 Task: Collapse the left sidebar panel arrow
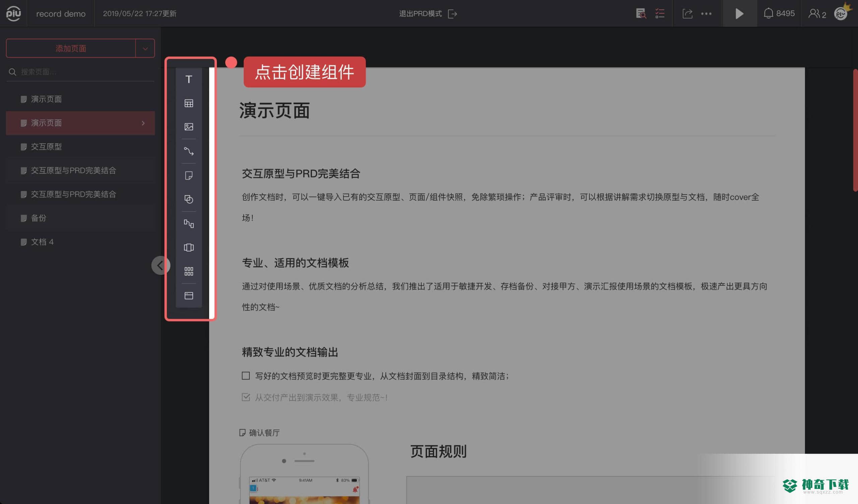(x=160, y=265)
